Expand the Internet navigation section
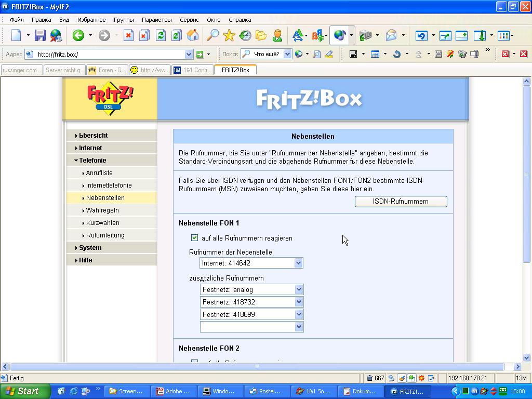Viewport: 532px width, 399px height. 112,148
